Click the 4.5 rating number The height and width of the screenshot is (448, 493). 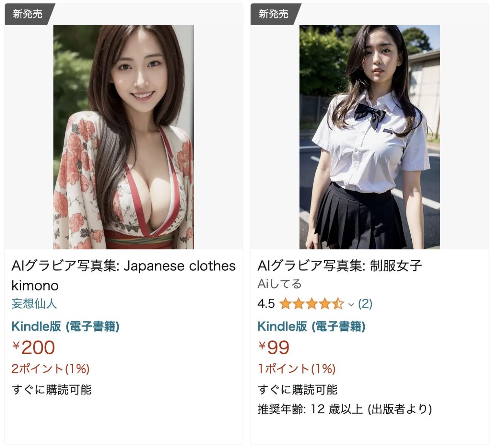point(266,304)
